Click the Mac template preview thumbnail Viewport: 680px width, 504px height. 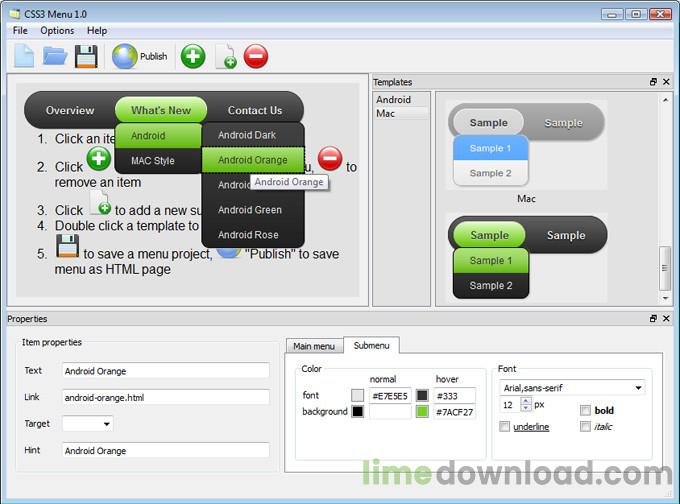point(526,145)
